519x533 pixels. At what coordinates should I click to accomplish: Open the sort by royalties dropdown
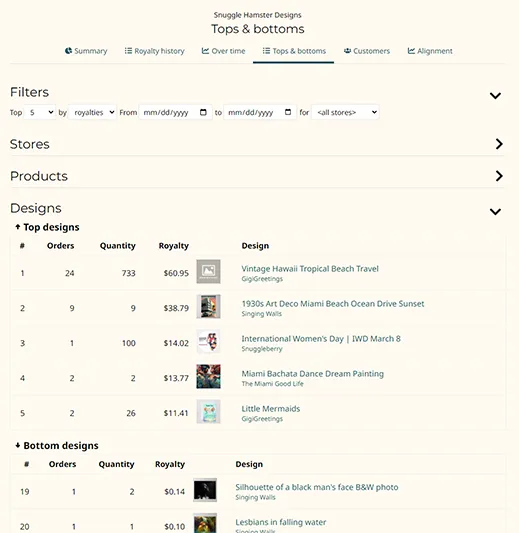pyautogui.click(x=92, y=112)
